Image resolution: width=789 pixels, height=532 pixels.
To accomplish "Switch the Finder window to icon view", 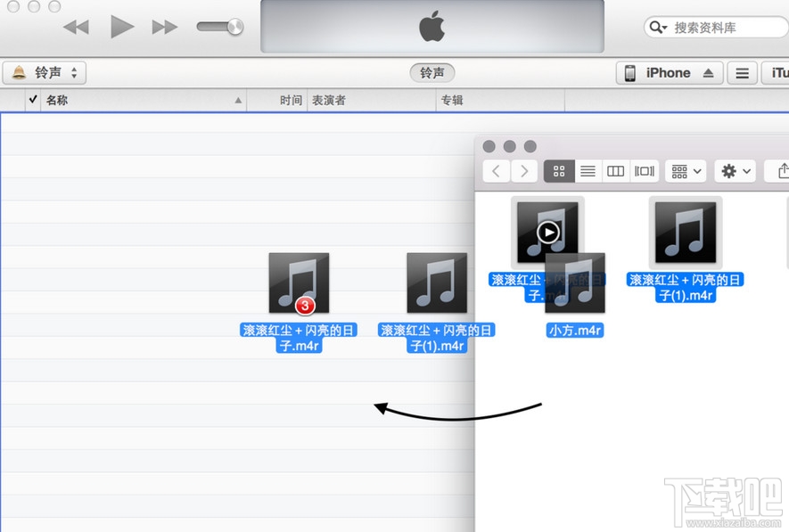I will coord(559,171).
